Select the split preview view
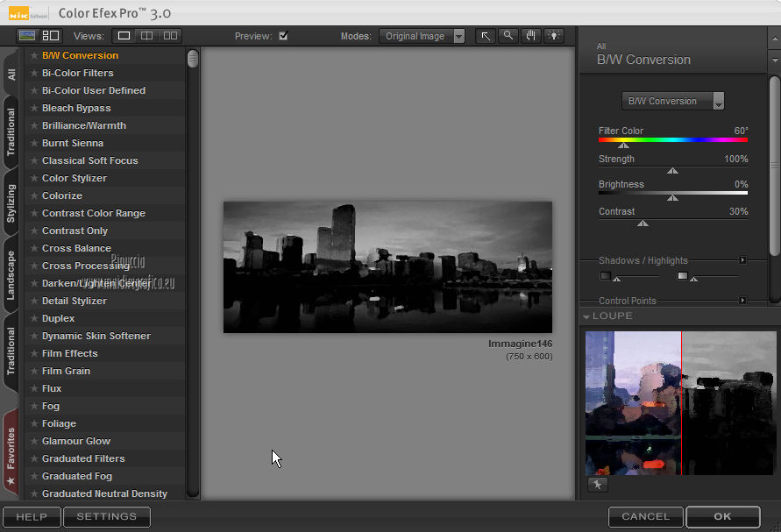 pos(147,36)
